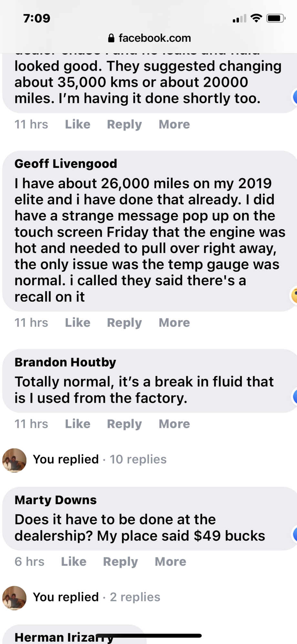
Task: Tap the cellular signal bars icon
Action: click(x=239, y=19)
